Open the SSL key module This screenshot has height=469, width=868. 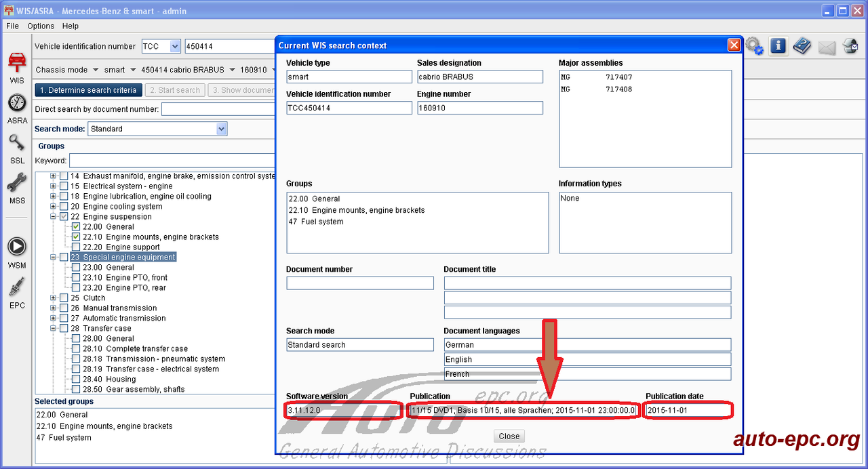click(x=17, y=149)
